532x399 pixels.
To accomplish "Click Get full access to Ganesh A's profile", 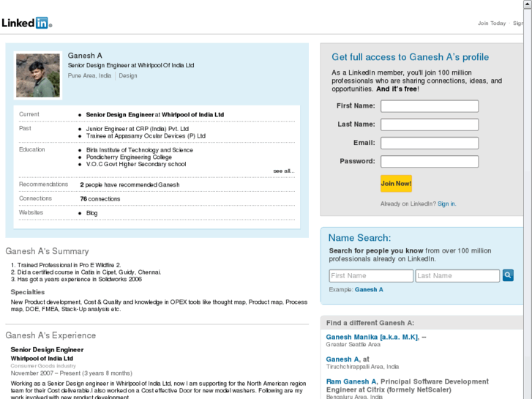I will (411, 57).
